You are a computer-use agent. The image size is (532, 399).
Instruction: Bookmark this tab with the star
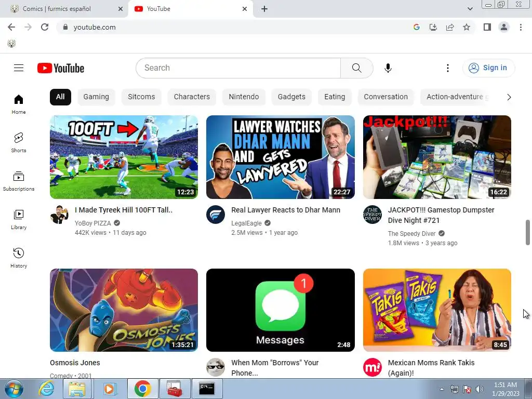pyautogui.click(x=467, y=27)
